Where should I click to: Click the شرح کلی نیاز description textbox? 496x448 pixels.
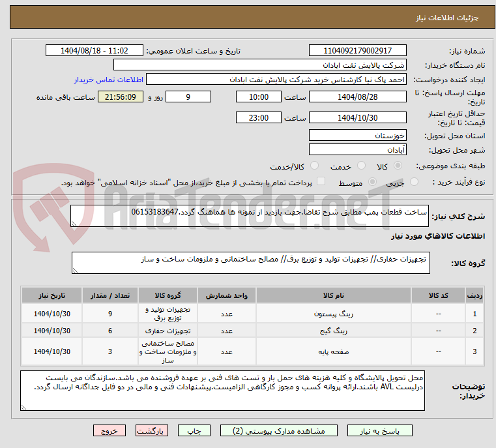(250, 216)
